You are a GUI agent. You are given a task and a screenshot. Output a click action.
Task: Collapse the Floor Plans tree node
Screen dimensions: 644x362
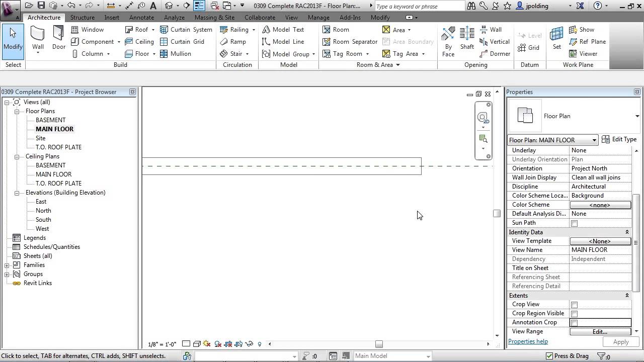pyautogui.click(x=17, y=111)
